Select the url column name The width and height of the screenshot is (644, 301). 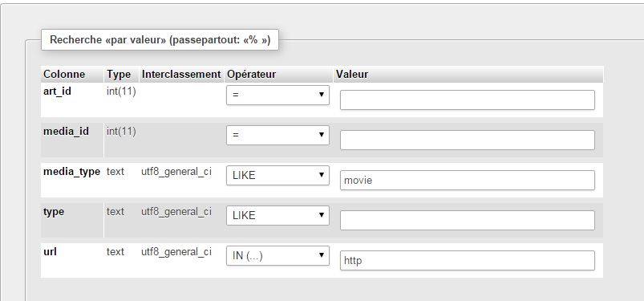point(50,252)
